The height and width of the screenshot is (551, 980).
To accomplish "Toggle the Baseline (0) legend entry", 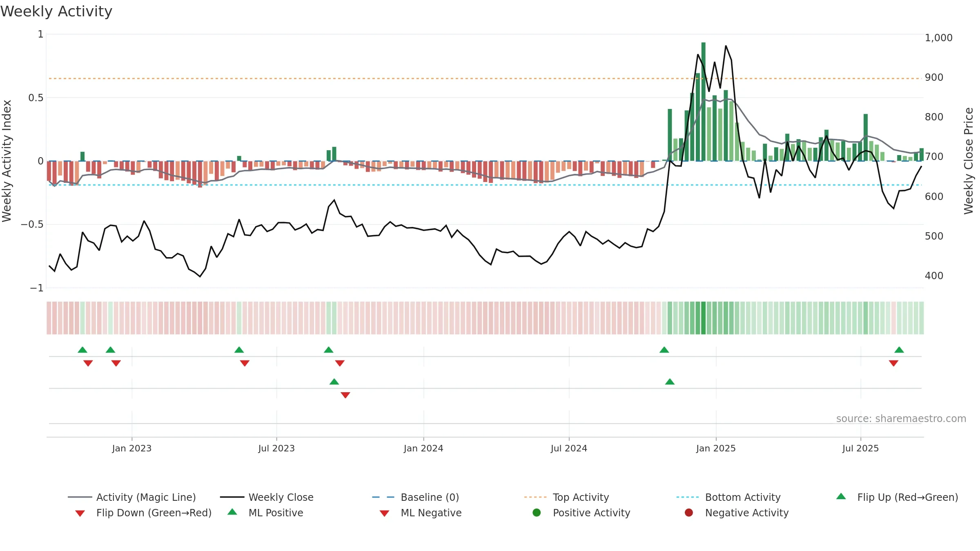I will (x=416, y=497).
